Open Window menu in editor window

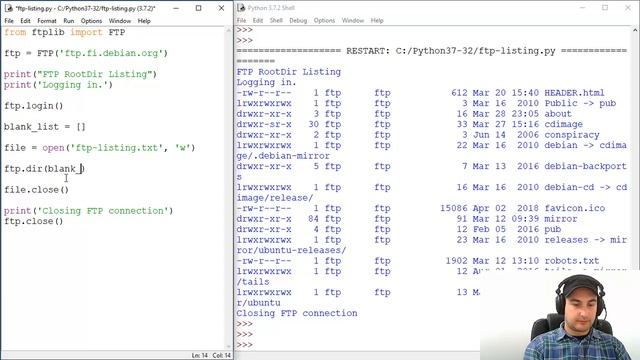pyautogui.click(x=120, y=21)
